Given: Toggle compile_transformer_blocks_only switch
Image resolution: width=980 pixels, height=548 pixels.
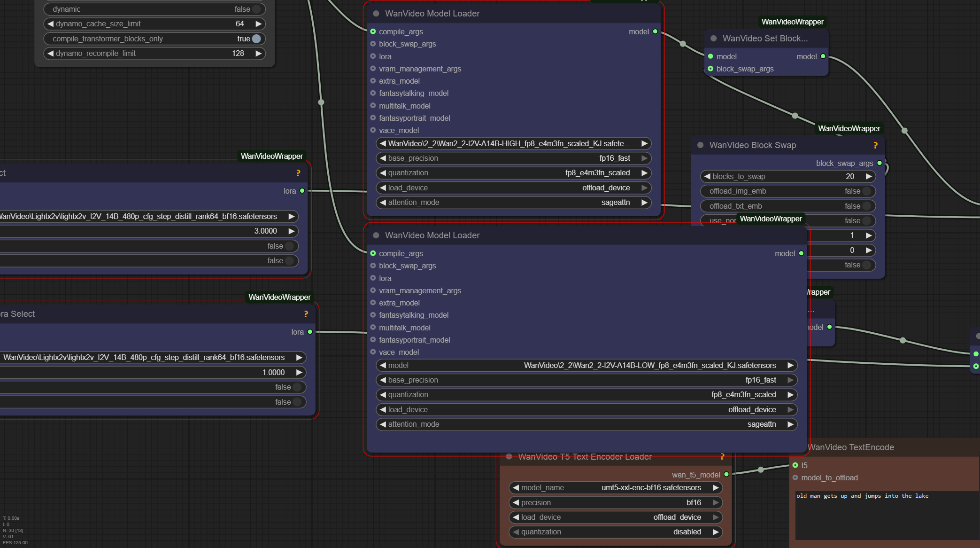Looking at the screenshot, I should click(256, 39).
